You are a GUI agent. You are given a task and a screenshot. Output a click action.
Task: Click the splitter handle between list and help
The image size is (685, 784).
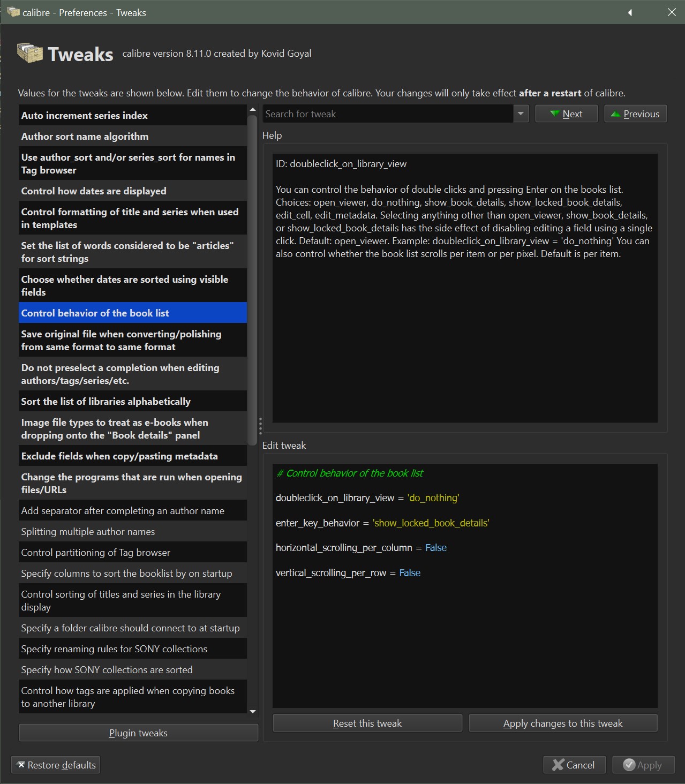click(260, 426)
